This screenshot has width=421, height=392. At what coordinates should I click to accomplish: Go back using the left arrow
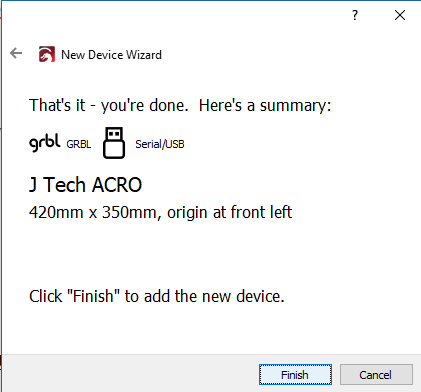(16, 53)
